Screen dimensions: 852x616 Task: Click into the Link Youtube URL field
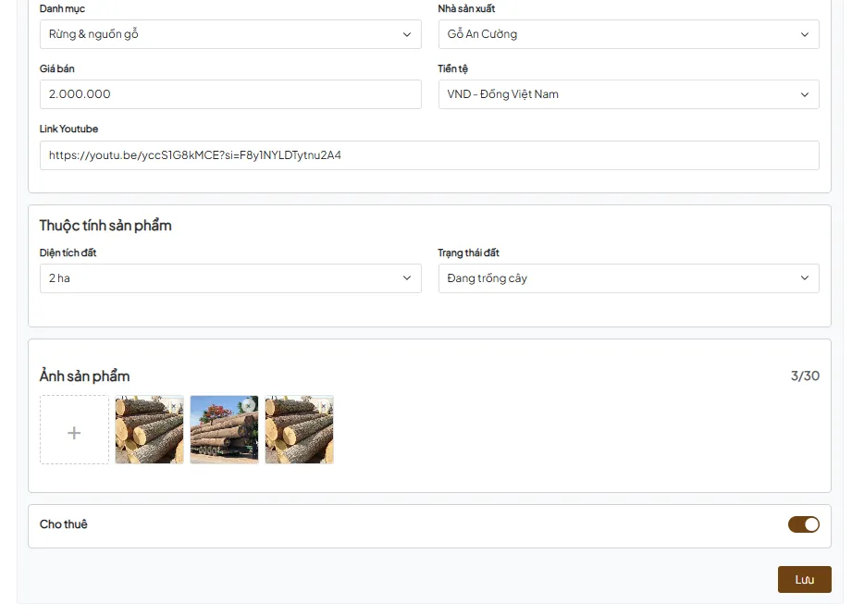(x=429, y=155)
